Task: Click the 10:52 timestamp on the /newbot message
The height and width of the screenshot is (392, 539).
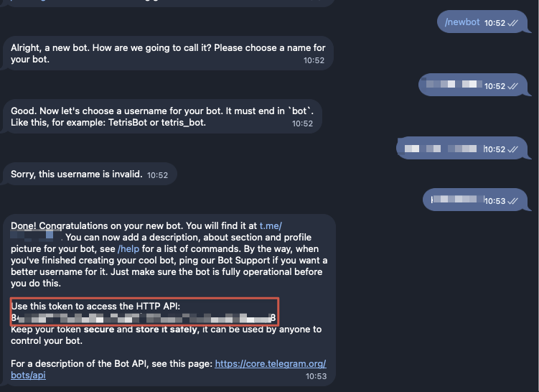Action: (495, 23)
